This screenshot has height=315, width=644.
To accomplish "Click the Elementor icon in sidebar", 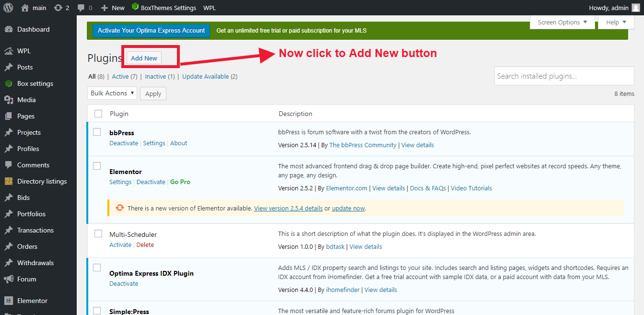I will point(9,301).
